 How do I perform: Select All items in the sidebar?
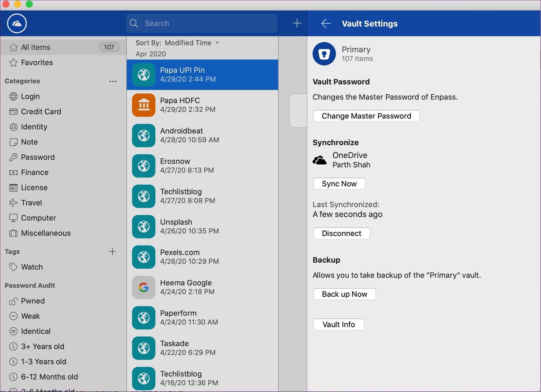coord(63,47)
